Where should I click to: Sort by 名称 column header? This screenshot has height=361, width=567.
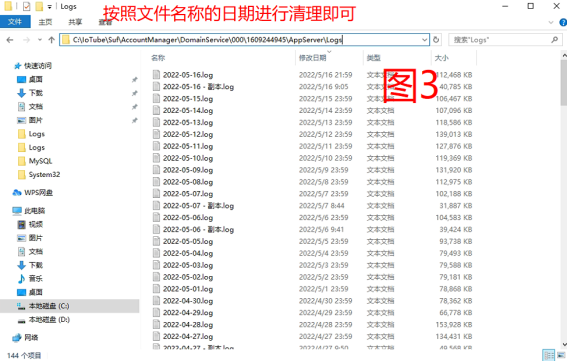pyautogui.click(x=158, y=58)
